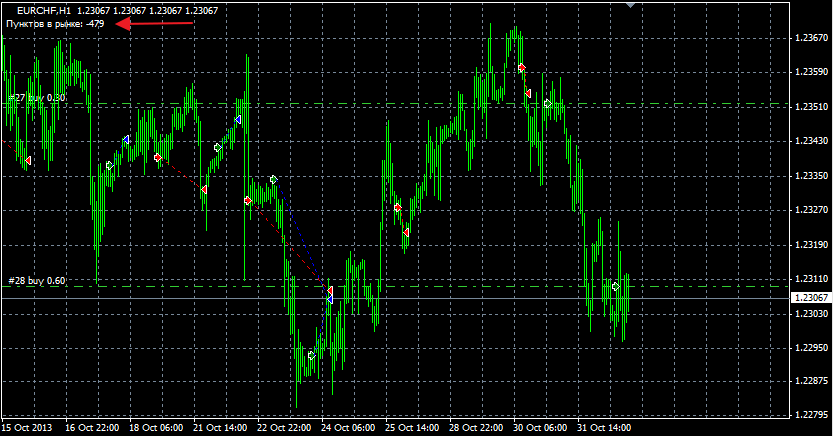833x436 pixels.
Task: Click the lowest white open arrow near 1.22950
Action: [312, 355]
